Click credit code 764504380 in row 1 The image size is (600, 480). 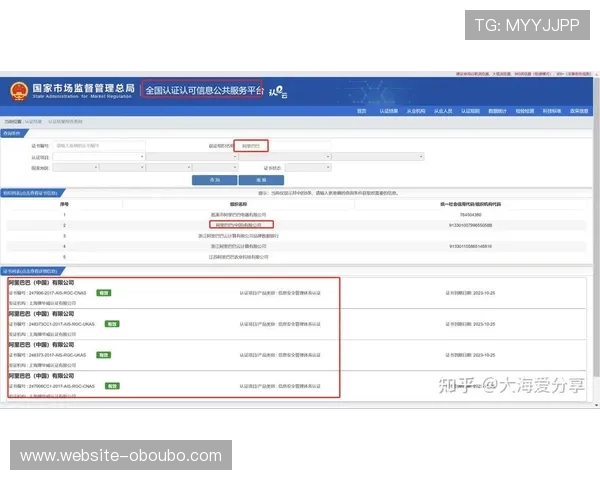[x=471, y=215]
